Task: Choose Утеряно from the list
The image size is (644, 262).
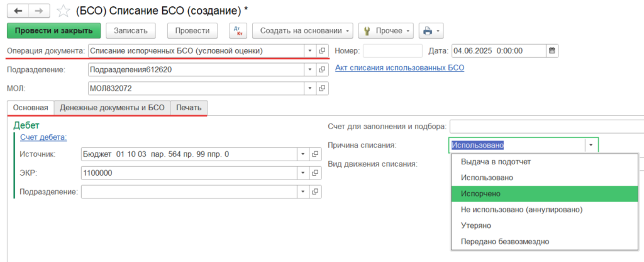Action: pyautogui.click(x=545, y=226)
